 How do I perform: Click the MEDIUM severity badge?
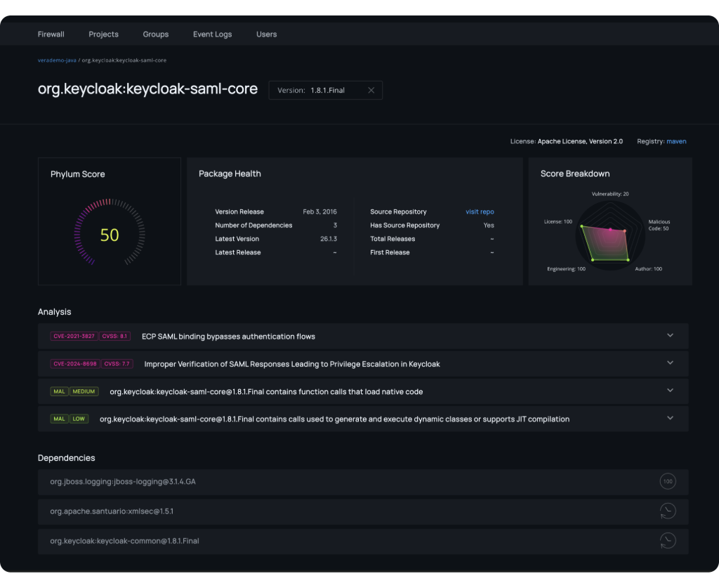(x=84, y=391)
